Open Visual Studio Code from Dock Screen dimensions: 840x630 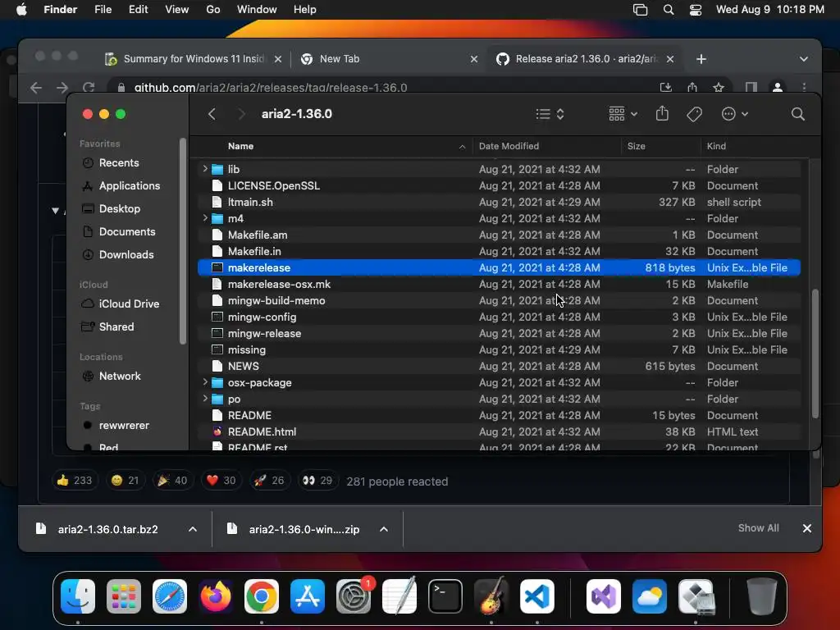point(536,596)
